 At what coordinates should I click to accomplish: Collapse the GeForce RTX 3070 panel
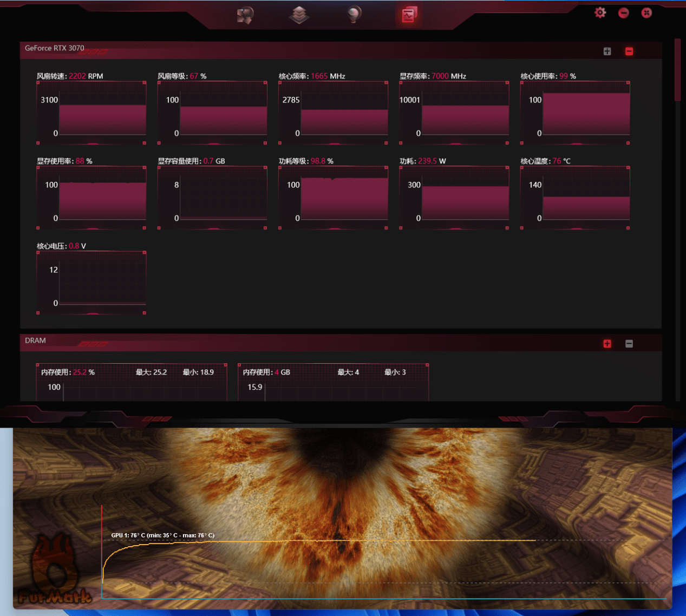pyautogui.click(x=629, y=51)
